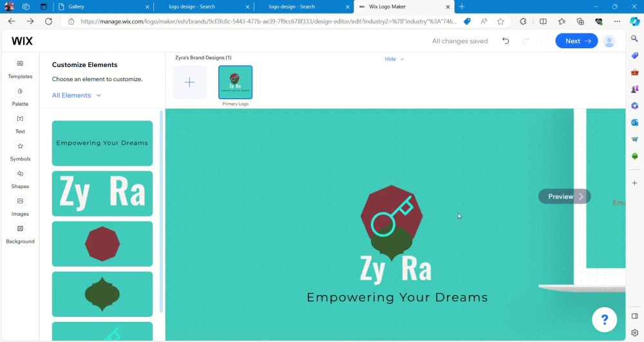Click the Zyra's Brand Designs (1) heading
Viewport: 644px width, 342px height.
click(x=204, y=57)
